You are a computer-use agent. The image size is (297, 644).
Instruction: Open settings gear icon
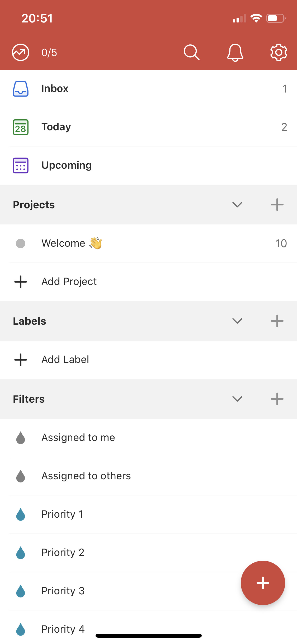[279, 52]
